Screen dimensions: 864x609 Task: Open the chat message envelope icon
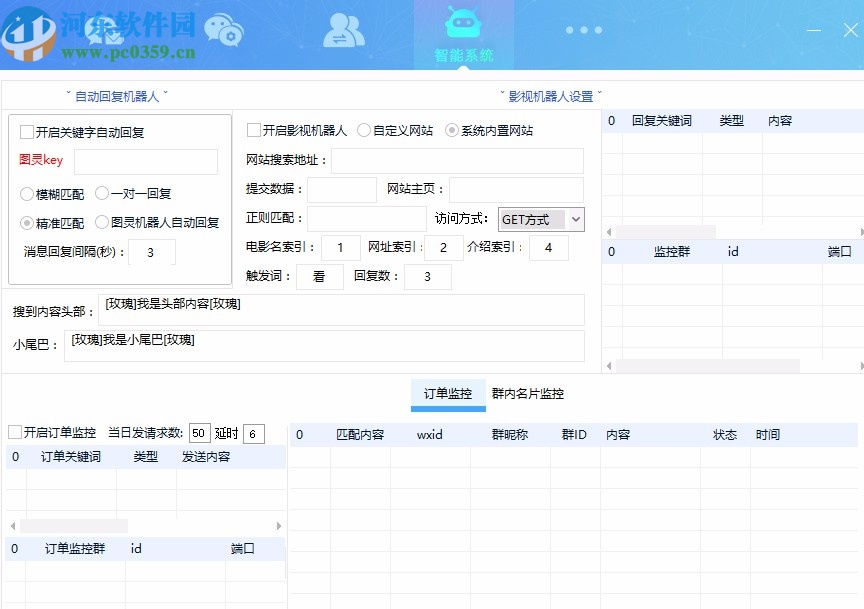click(x=105, y=31)
